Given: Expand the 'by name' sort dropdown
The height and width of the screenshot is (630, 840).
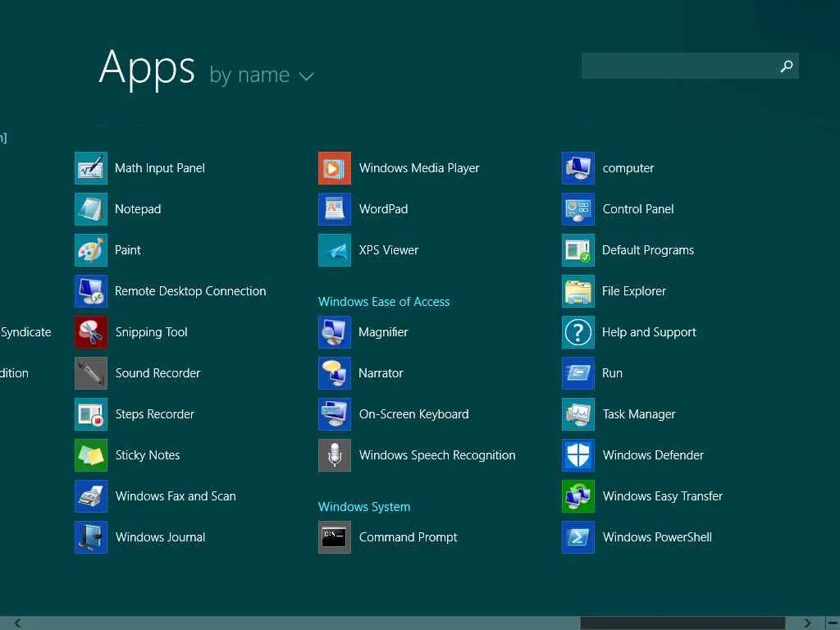Looking at the screenshot, I should (262, 75).
